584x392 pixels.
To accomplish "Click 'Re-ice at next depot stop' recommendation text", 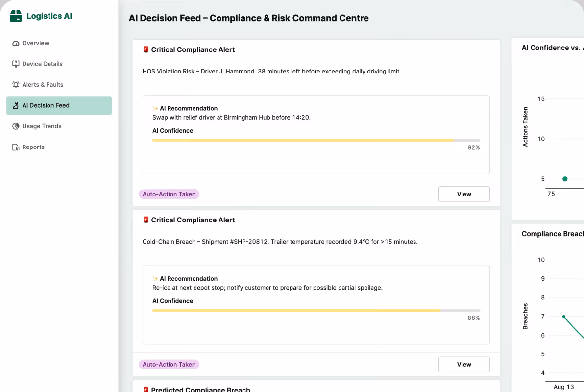I will [268, 288].
